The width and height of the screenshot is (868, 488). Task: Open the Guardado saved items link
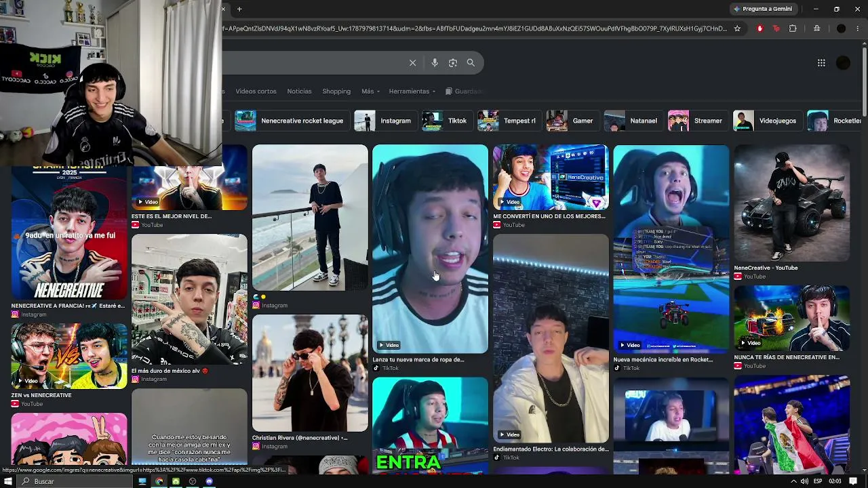[465, 91]
